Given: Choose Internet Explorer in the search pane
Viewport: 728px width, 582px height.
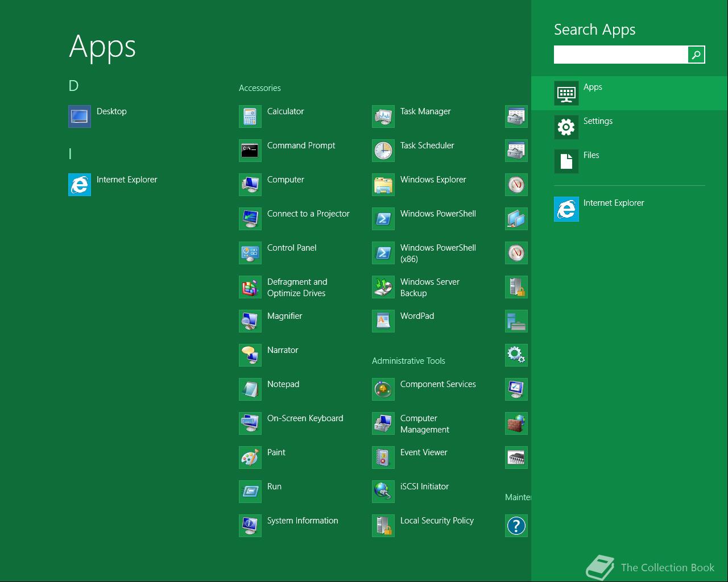Looking at the screenshot, I should [x=630, y=209].
